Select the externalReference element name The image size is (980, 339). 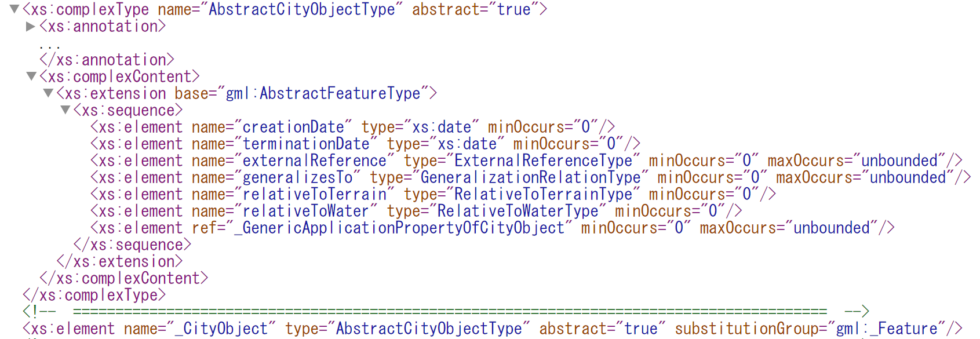pos(314,161)
